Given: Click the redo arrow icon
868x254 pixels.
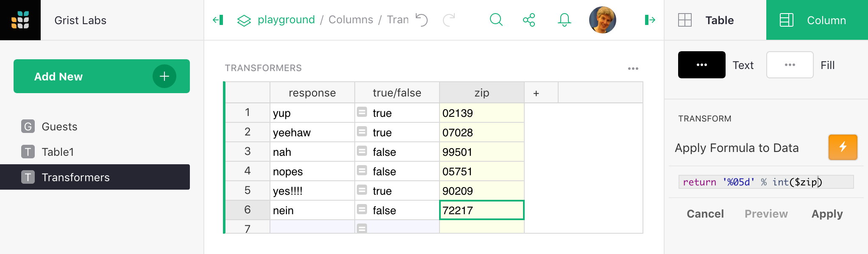Looking at the screenshot, I should 449,20.
